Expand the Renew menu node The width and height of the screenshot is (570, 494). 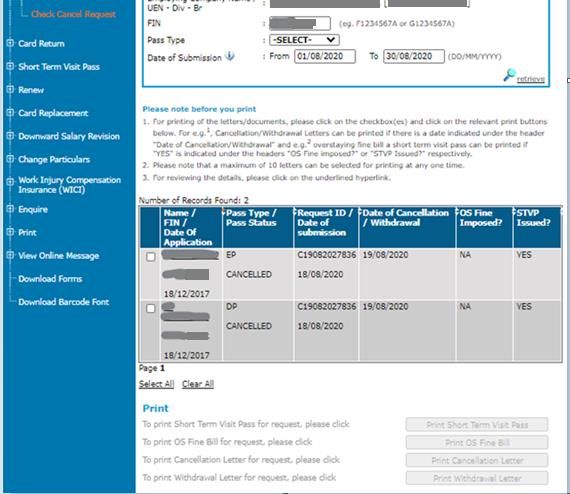10,89
